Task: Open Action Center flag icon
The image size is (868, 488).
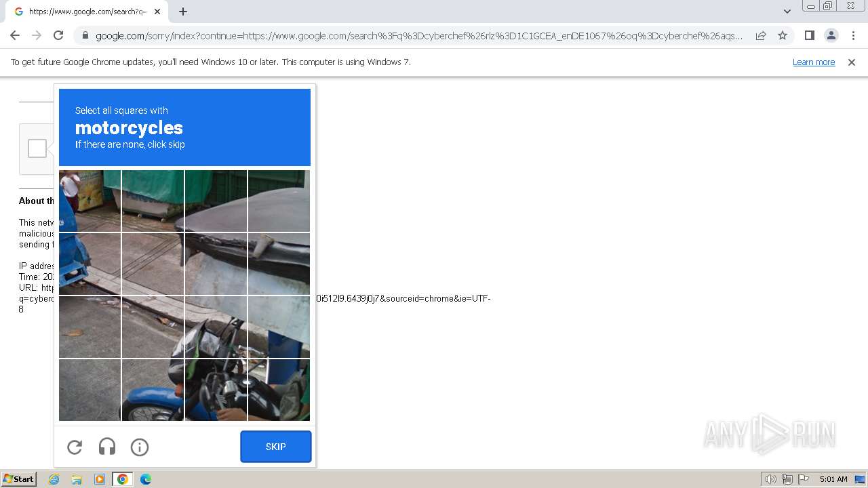Action: coord(804,479)
